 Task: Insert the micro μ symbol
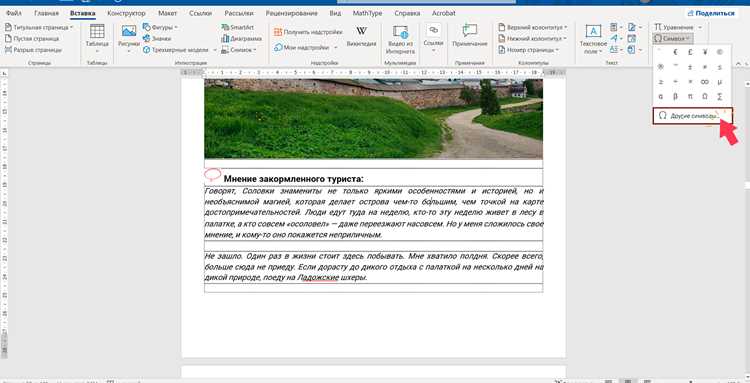click(720, 82)
